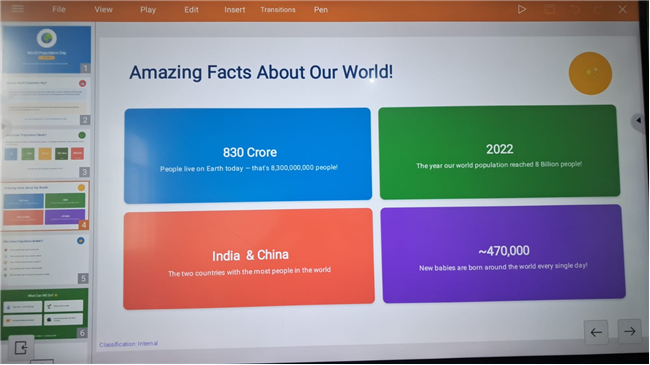The image size is (650, 365).
Task: Select slide 1 World Population Day thumbnail
Action: [x=46, y=49]
